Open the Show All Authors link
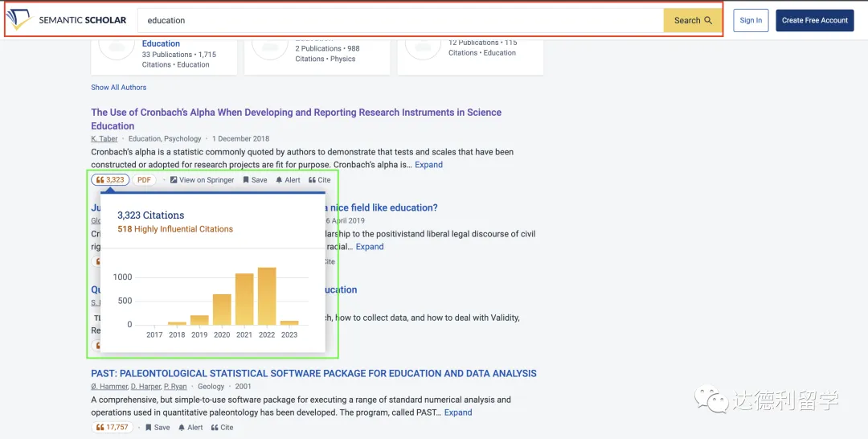This screenshot has height=439, width=868. point(119,87)
